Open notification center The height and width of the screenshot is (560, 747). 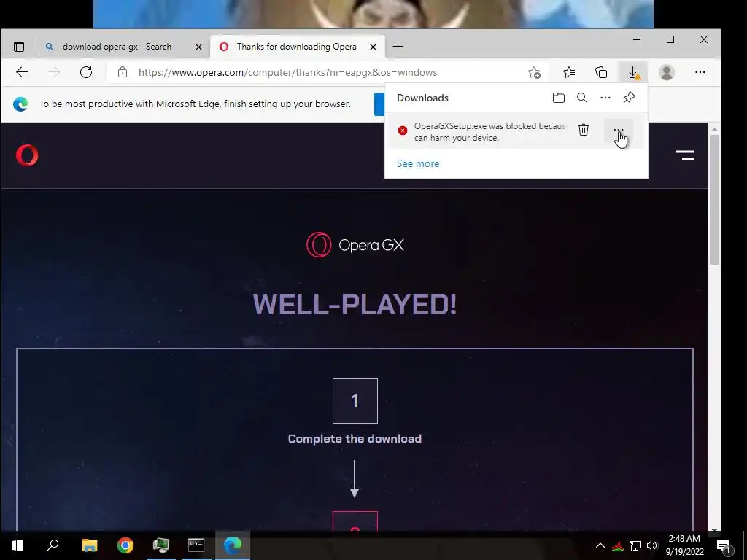point(724,547)
